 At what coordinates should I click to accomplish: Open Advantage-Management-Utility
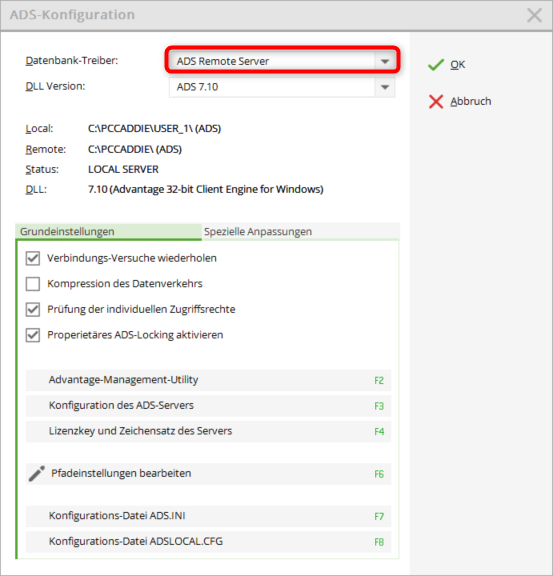point(208,380)
